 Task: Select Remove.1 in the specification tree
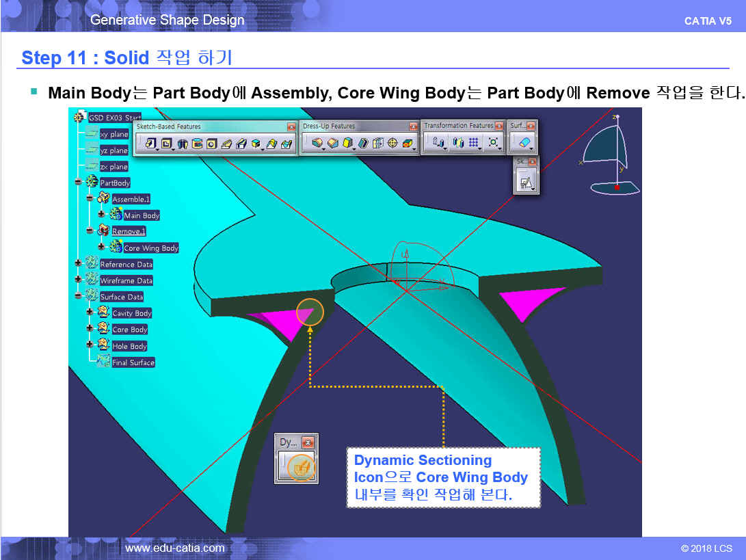129,232
